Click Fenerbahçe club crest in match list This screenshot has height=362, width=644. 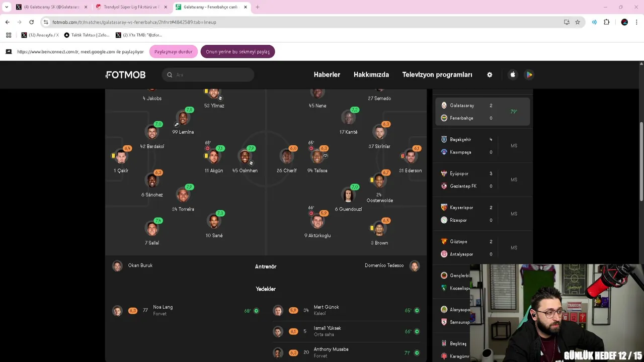click(x=444, y=118)
